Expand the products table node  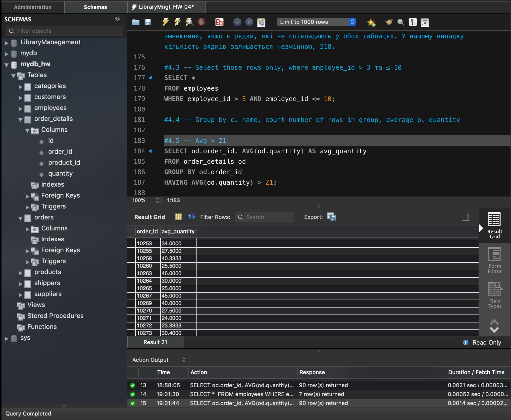[20, 273]
